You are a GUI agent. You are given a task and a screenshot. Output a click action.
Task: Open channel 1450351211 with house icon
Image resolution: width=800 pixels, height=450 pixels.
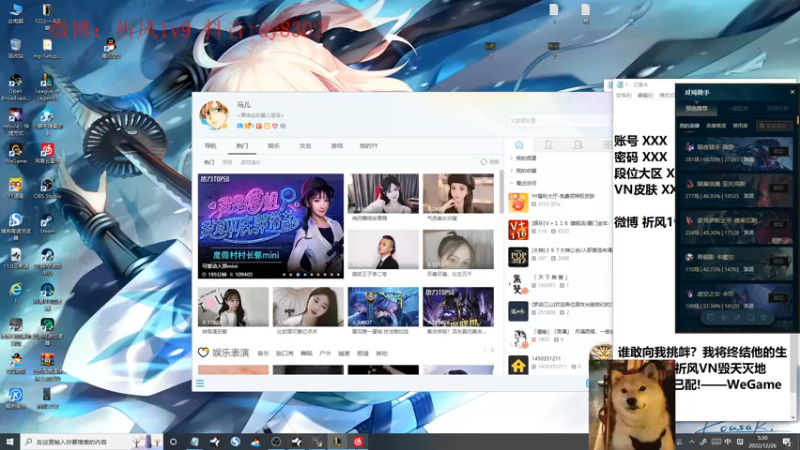560,363
